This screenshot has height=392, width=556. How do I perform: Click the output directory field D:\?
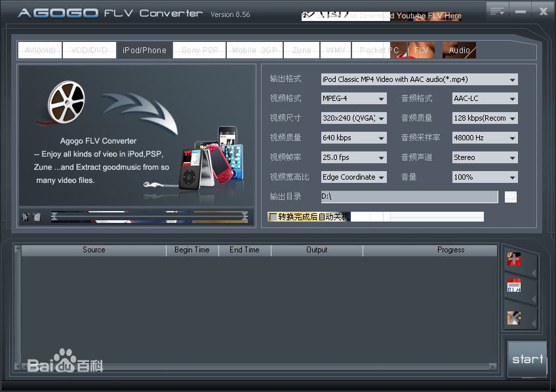[x=409, y=197]
